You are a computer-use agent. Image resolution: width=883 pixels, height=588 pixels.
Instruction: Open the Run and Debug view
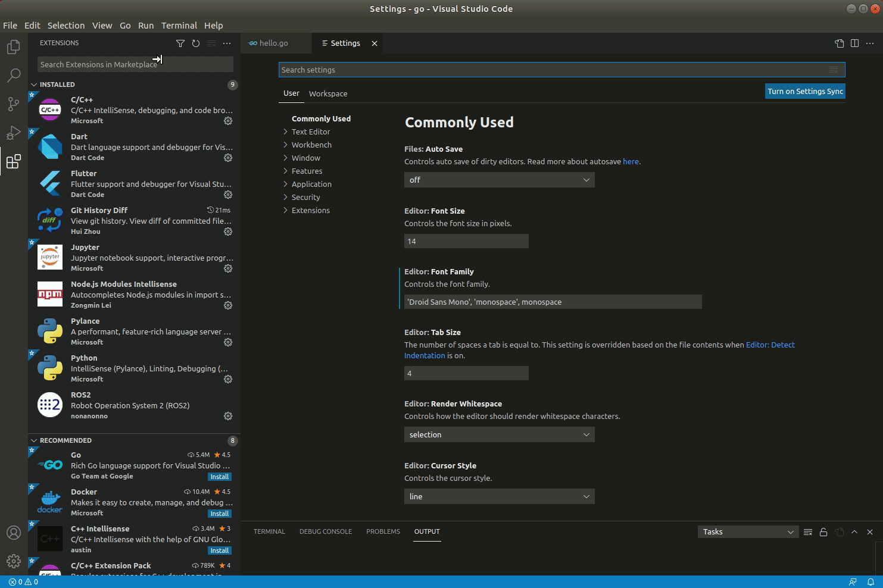14,133
